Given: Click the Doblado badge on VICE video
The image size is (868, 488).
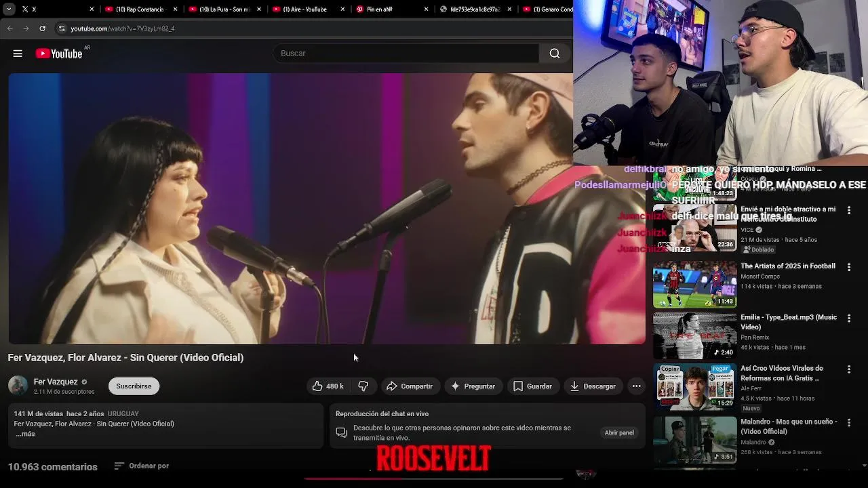Looking at the screenshot, I should pyautogui.click(x=758, y=249).
